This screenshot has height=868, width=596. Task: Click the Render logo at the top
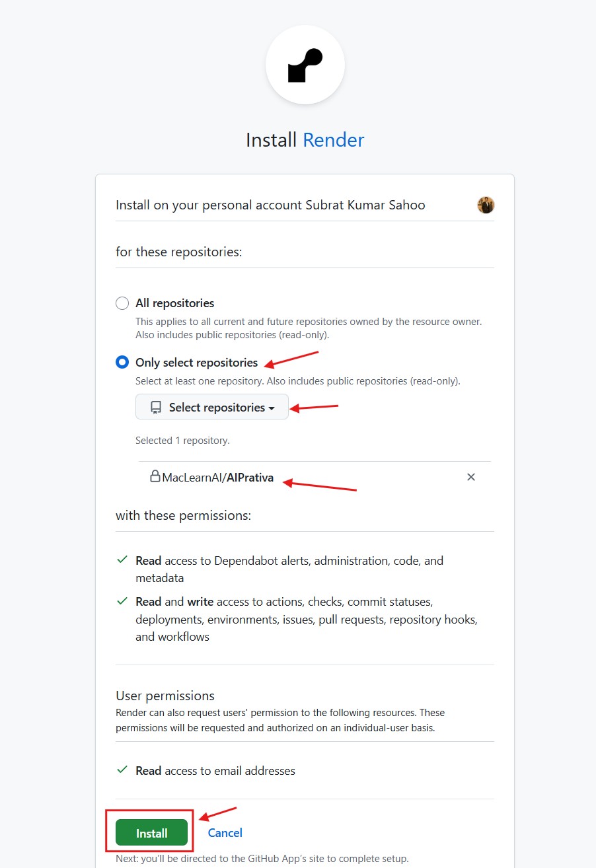coord(305,65)
